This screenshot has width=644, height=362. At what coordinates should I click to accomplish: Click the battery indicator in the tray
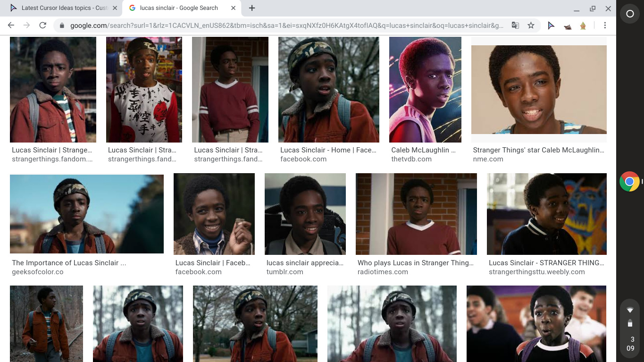coord(630,323)
